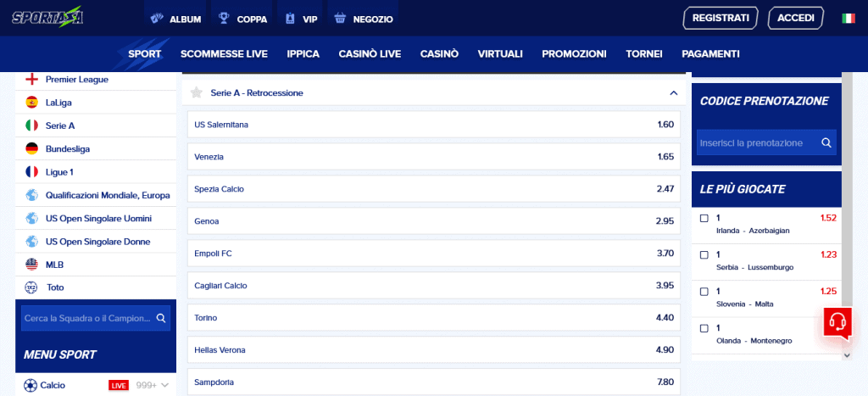Click the booking code search magnifier
This screenshot has height=396, width=868.
point(826,143)
